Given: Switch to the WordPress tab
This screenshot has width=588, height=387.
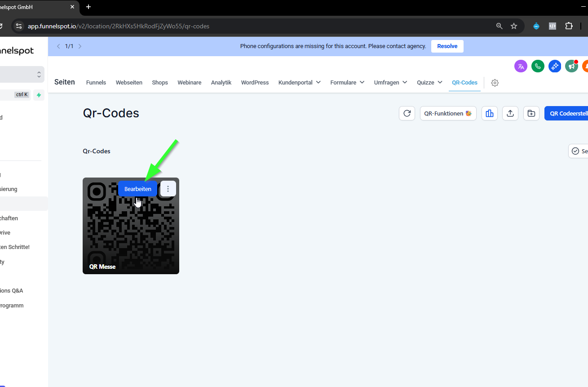Looking at the screenshot, I should [x=255, y=83].
